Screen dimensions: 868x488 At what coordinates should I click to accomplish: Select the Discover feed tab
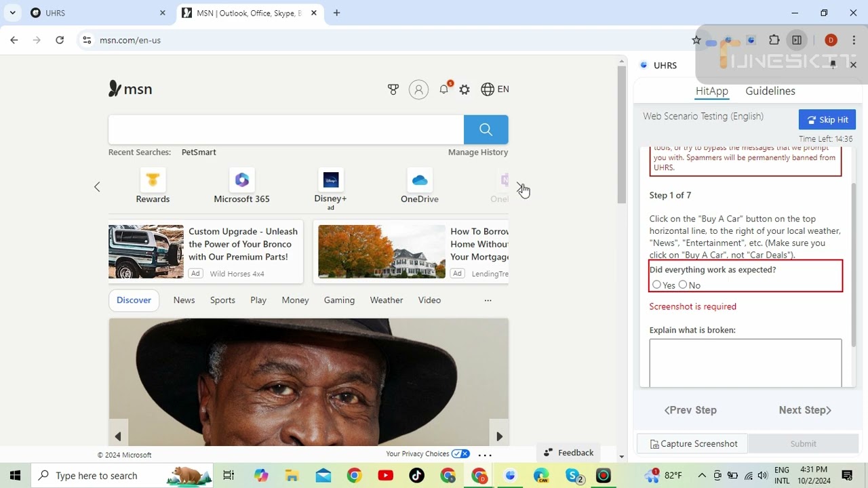(x=134, y=300)
